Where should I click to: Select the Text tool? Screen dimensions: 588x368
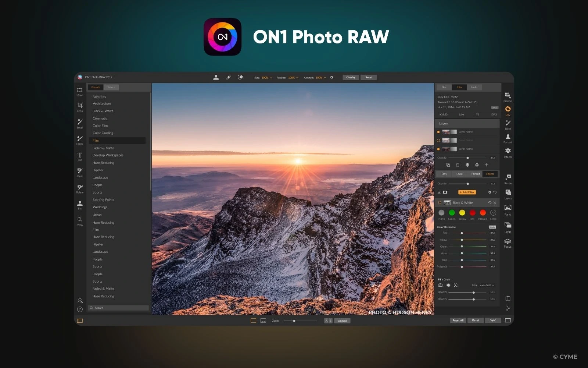[80, 156]
